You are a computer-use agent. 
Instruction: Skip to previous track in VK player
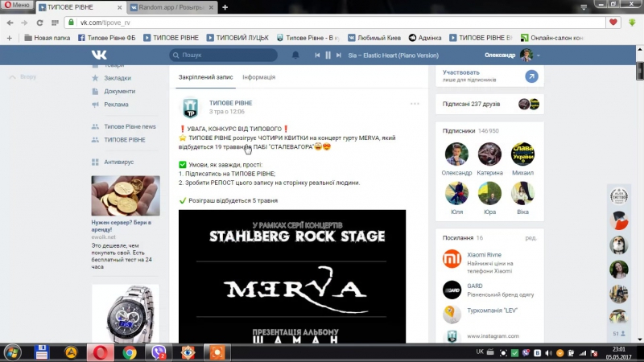(x=317, y=55)
